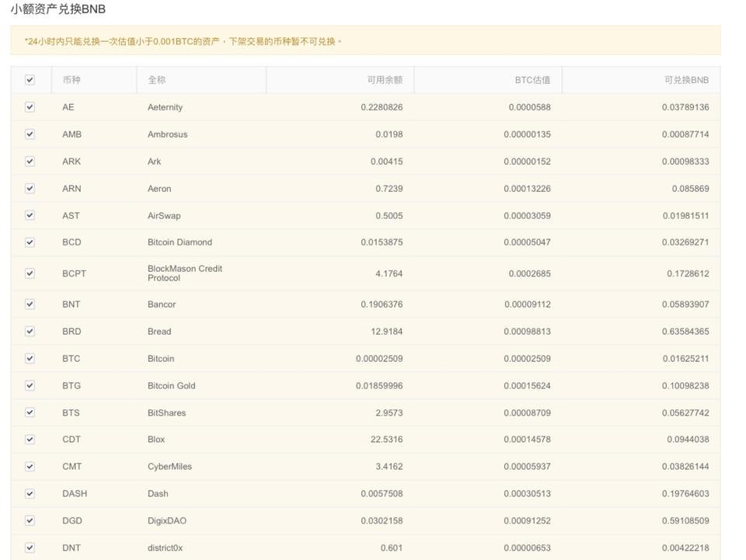Click BCPT convertible BNB 0.1728612
The height and width of the screenshot is (560, 746).
pos(688,273)
